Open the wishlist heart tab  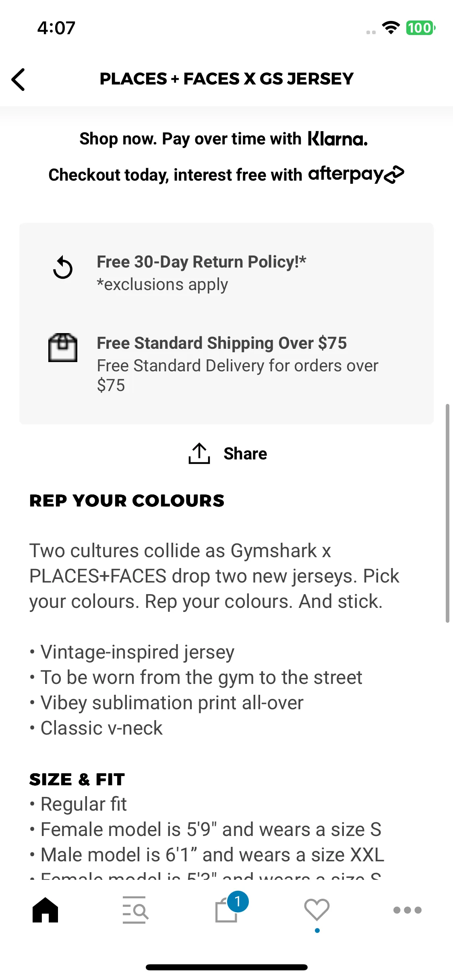point(317,910)
